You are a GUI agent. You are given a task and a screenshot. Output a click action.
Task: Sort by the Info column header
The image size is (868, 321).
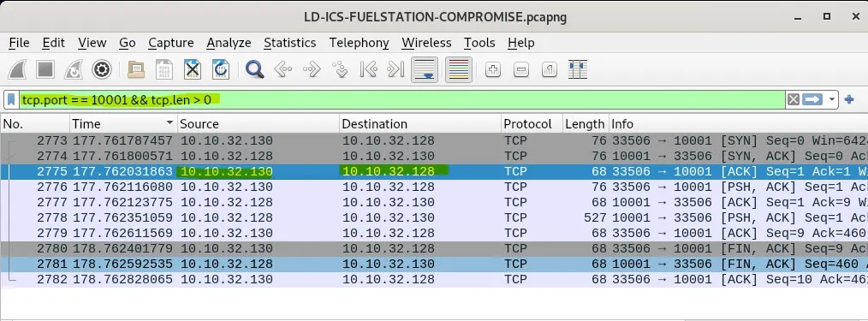click(x=738, y=124)
